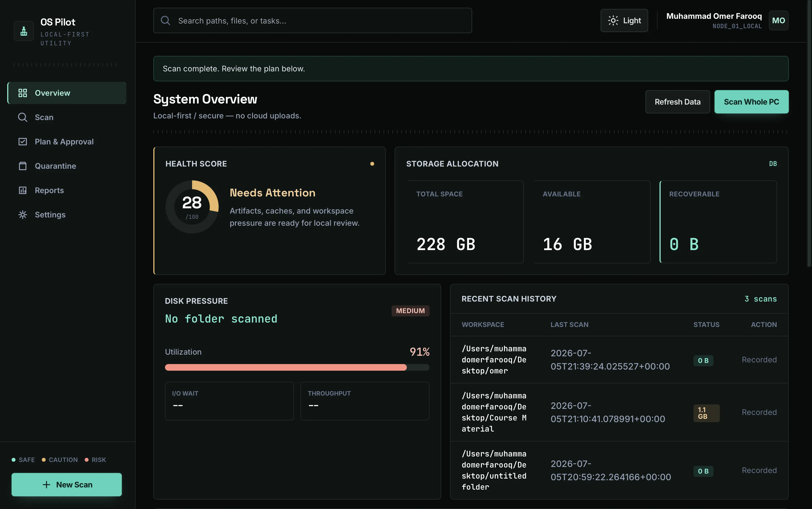Click the 0 B badge in Desktop/omer row
Image resolution: width=812 pixels, height=509 pixels.
coord(703,360)
